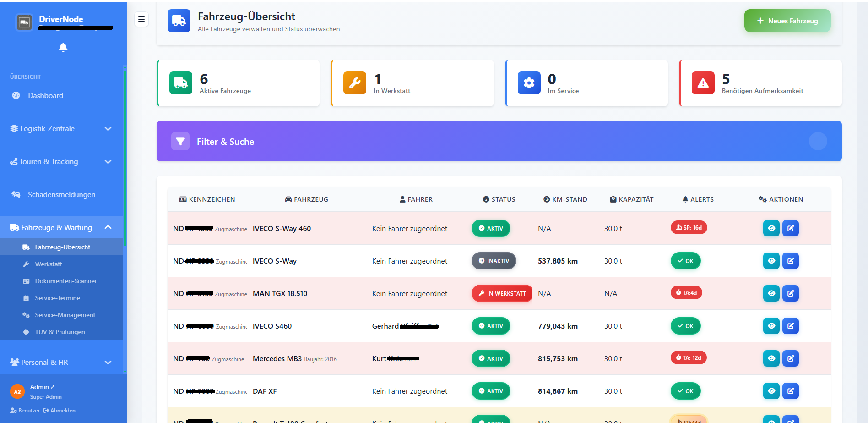The height and width of the screenshot is (423, 868).
Task: Open Dokumenten-Scanner submenu item
Action: click(x=61, y=281)
